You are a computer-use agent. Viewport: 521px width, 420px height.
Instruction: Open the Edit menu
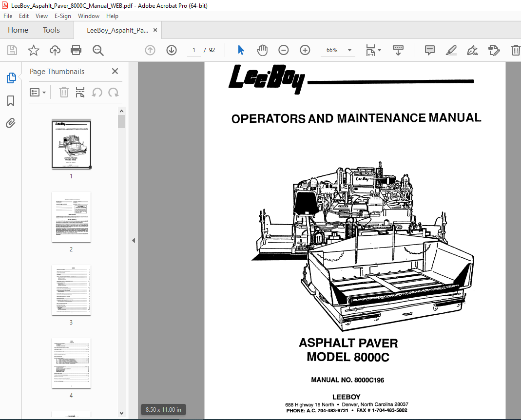click(x=23, y=16)
